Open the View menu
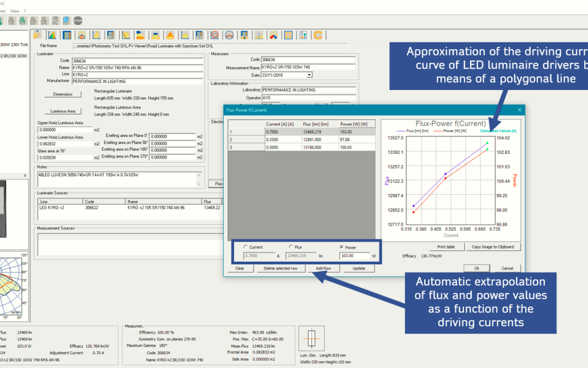The height and width of the screenshot is (368, 588). [x=15, y=11]
